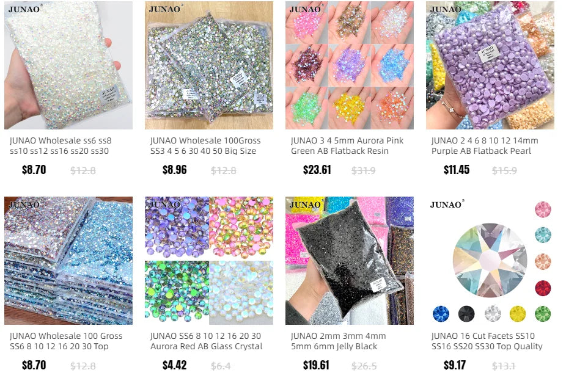Click the $9.17 price
This screenshot has width=577, height=392.
pos(455,365)
